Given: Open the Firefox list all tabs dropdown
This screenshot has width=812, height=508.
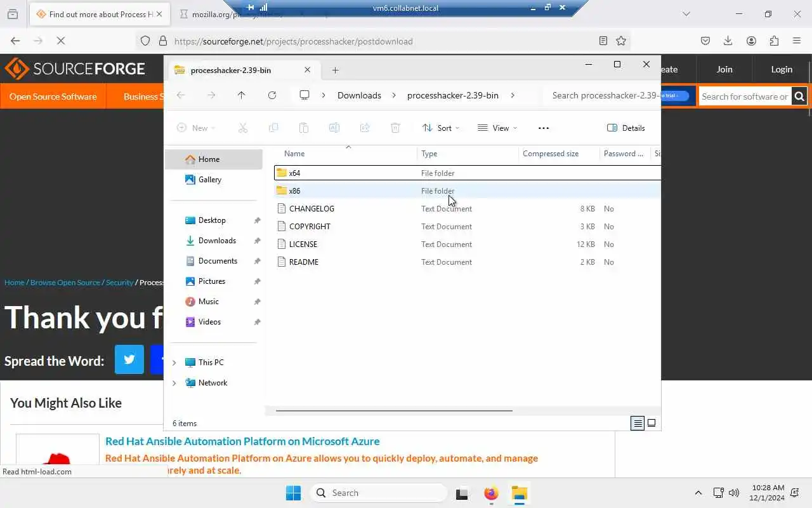Looking at the screenshot, I should point(686,14).
